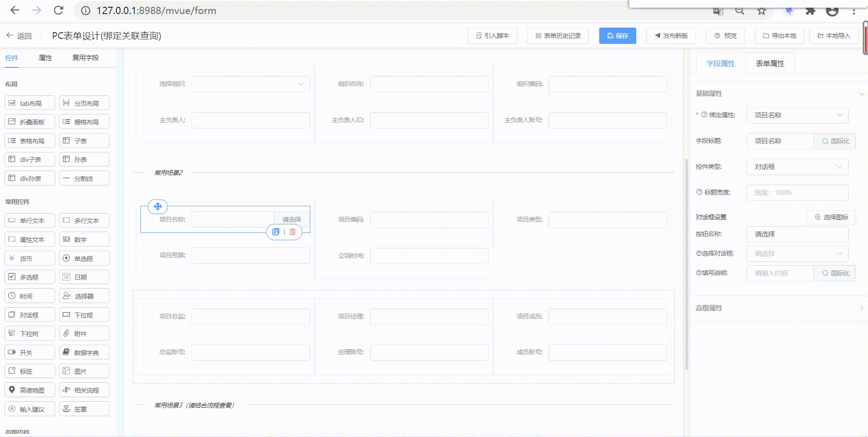868x437 pixels.
Task: Click the 保存 save button
Action: 617,36
